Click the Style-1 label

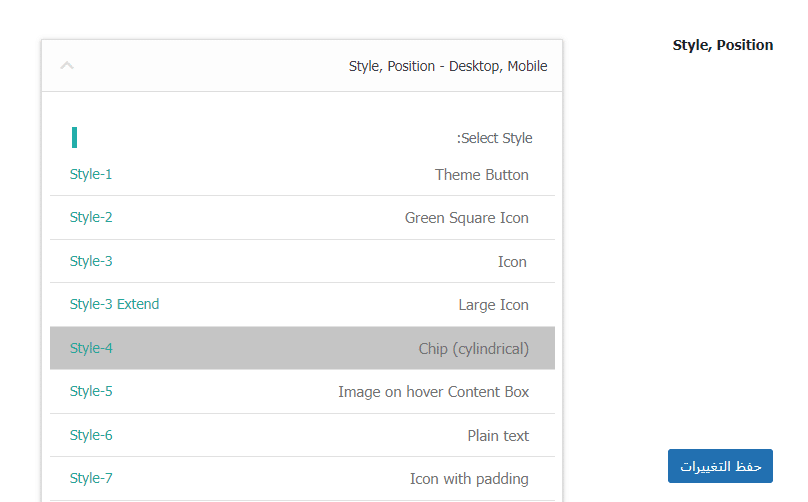click(91, 175)
